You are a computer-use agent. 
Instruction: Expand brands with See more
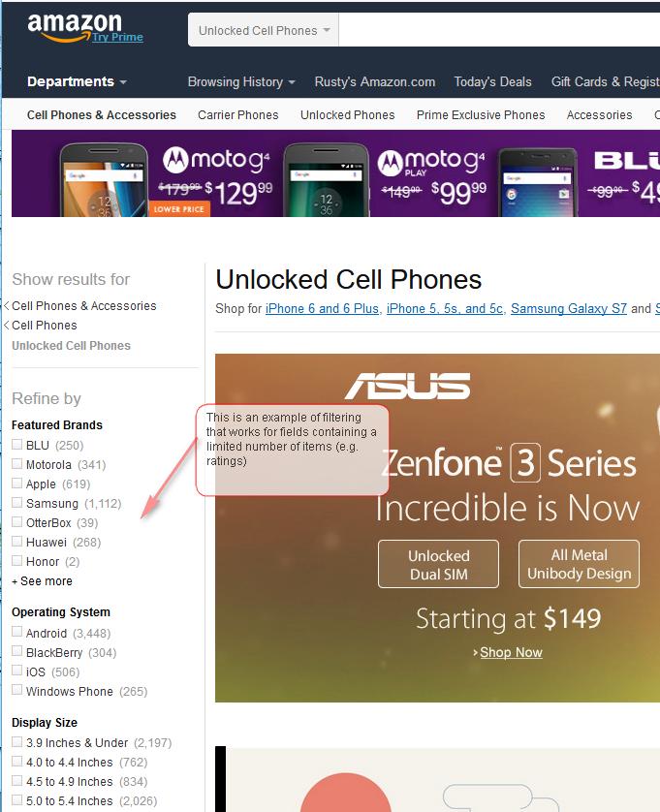[43, 581]
